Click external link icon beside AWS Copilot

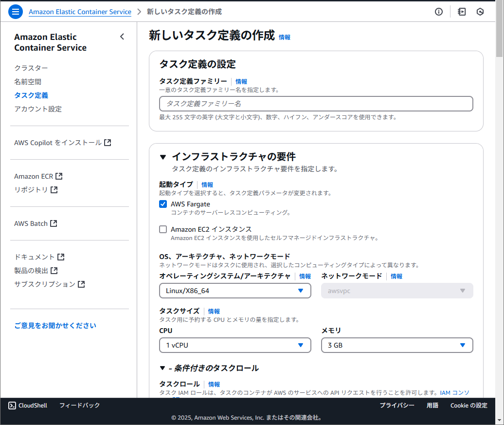[108, 143]
